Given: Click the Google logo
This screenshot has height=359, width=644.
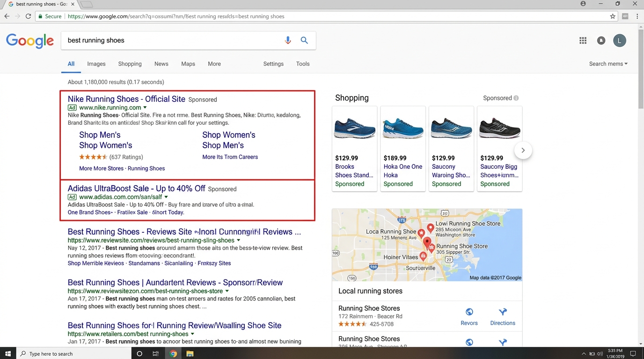Looking at the screenshot, I should pos(30,41).
